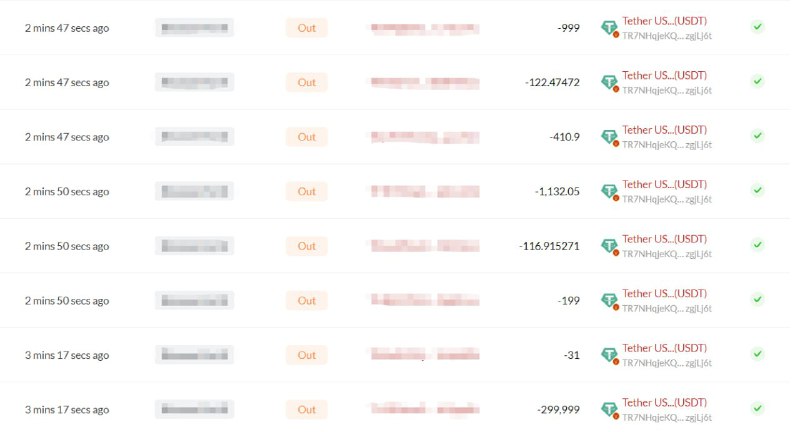Open blurred transaction hash in -116.915271 row
The width and height of the screenshot is (800, 432).
(194, 246)
